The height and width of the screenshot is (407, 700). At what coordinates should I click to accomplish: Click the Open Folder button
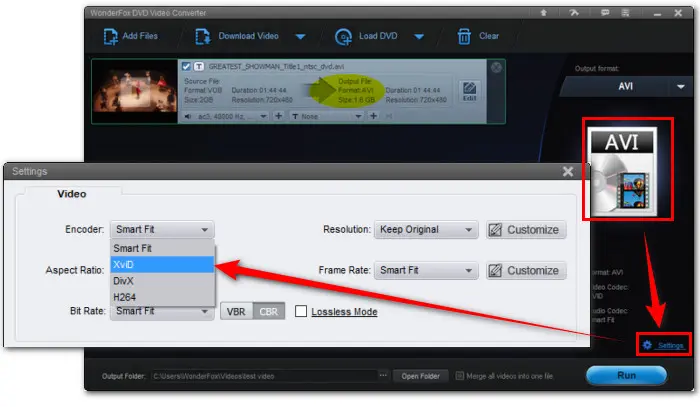coord(420,376)
